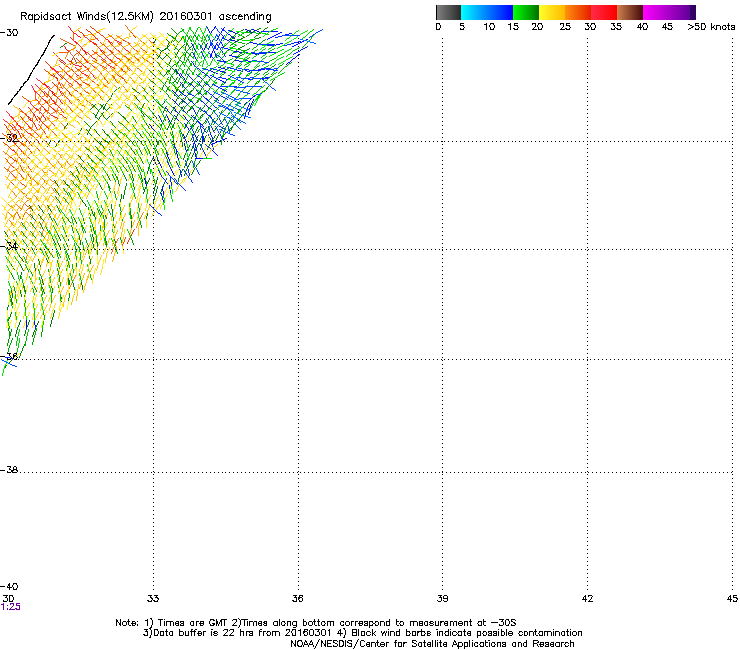Click the note line starting 'Note: 1) Times are GMT'
The image size is (740, 650).
[x=316, y=623]
